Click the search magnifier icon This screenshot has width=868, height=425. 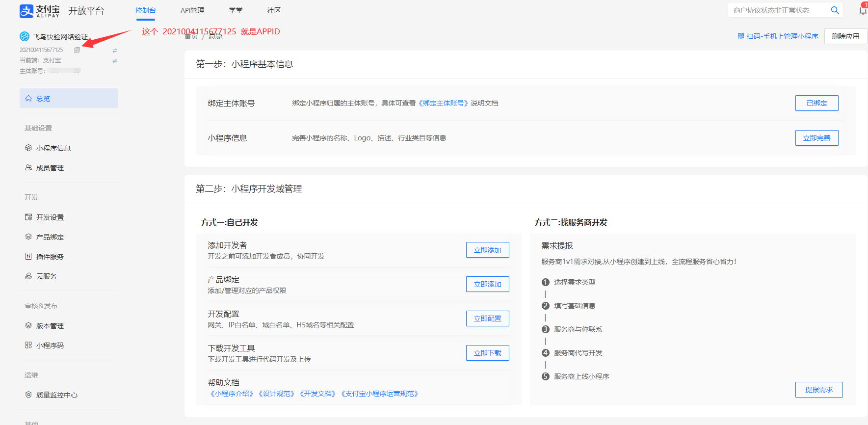[835, 10]
